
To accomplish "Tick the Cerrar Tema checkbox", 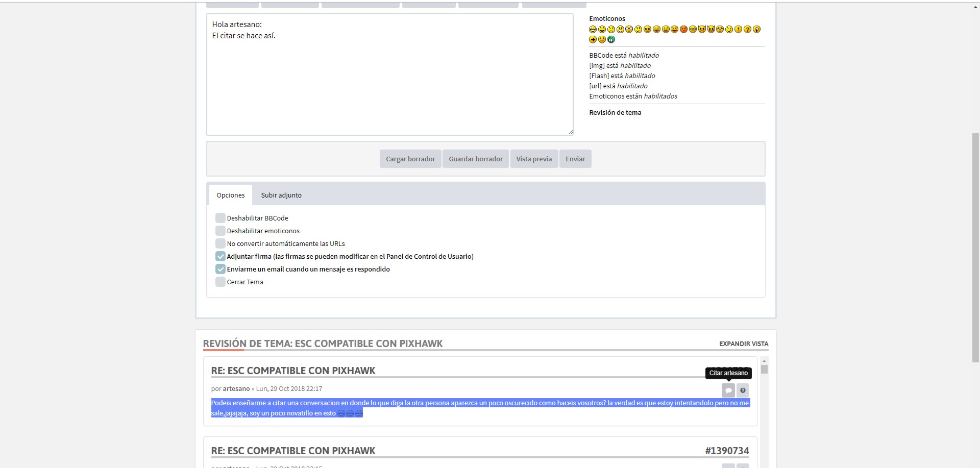I will pyautogui.click(x=220, y=282).
